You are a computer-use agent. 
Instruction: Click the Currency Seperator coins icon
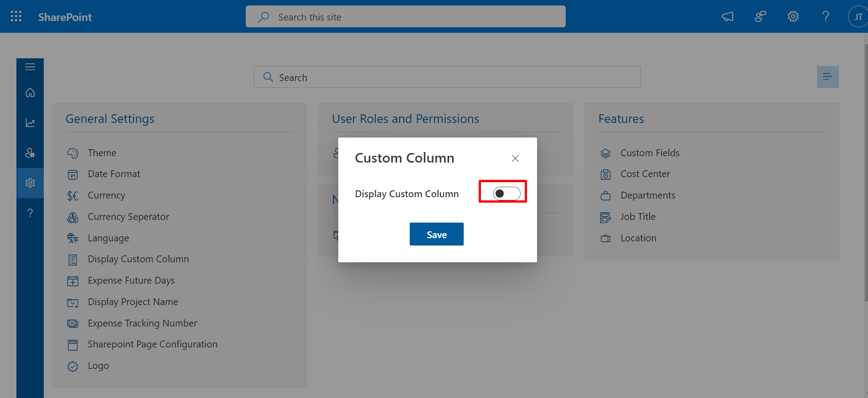pyautogui.click(x=73, y=218)
